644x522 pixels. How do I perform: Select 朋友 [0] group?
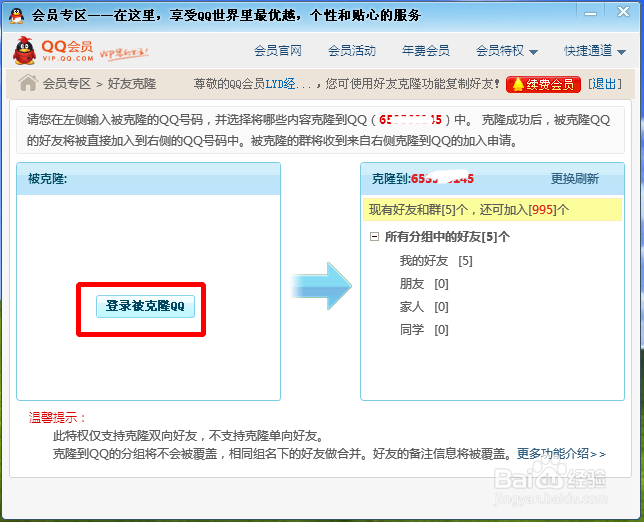[424, 284]
